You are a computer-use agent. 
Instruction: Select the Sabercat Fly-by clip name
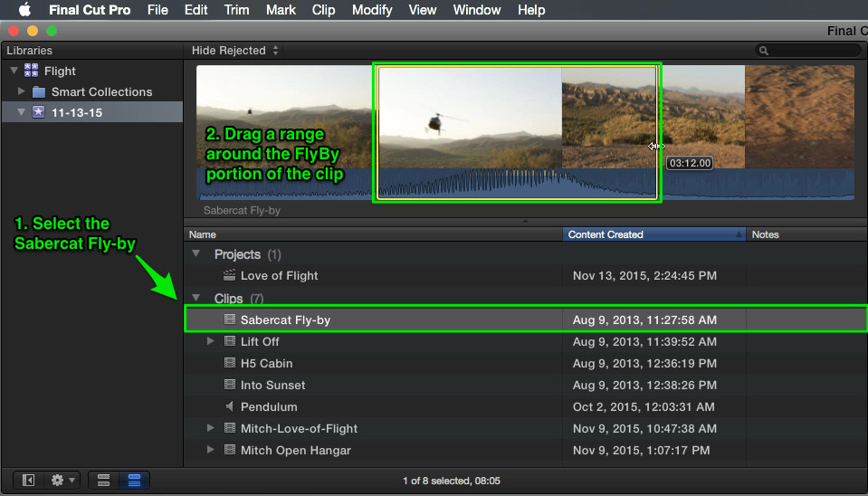point(285,320)
